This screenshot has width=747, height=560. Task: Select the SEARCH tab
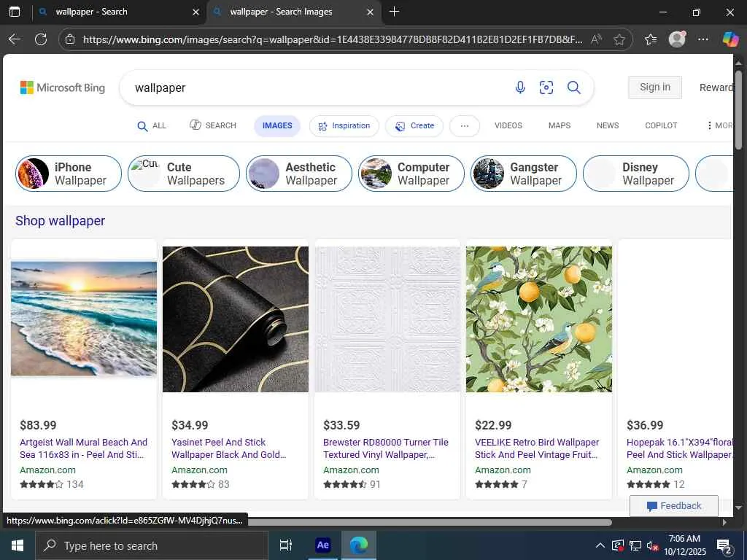[x=213, y=125]
